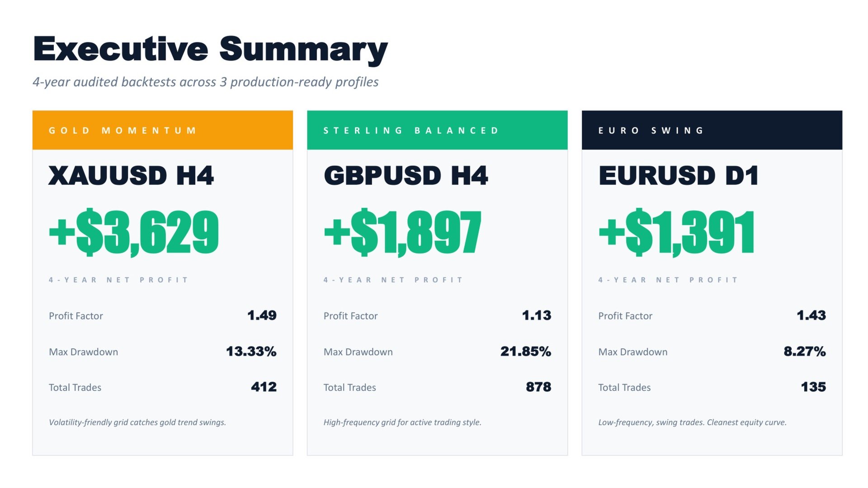Click the Executive Summary title

(210, 50)
